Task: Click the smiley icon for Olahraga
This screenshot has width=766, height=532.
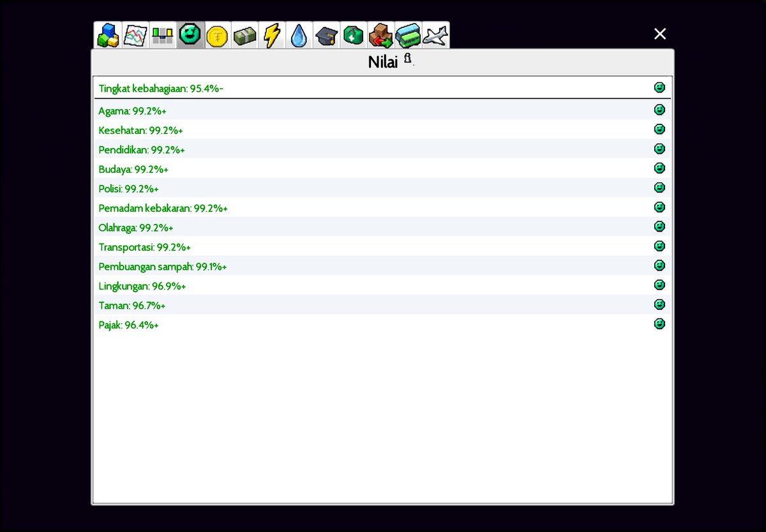Action: (659, 226)
